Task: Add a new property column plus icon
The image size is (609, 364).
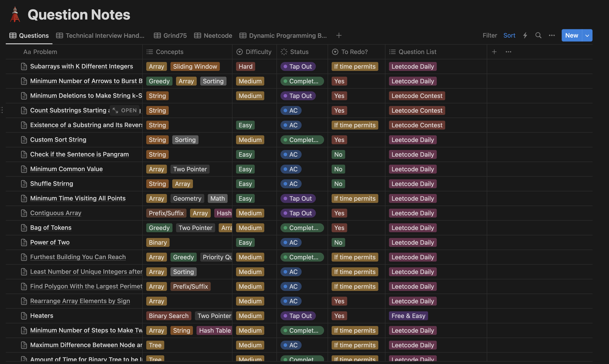Action: 494,52
